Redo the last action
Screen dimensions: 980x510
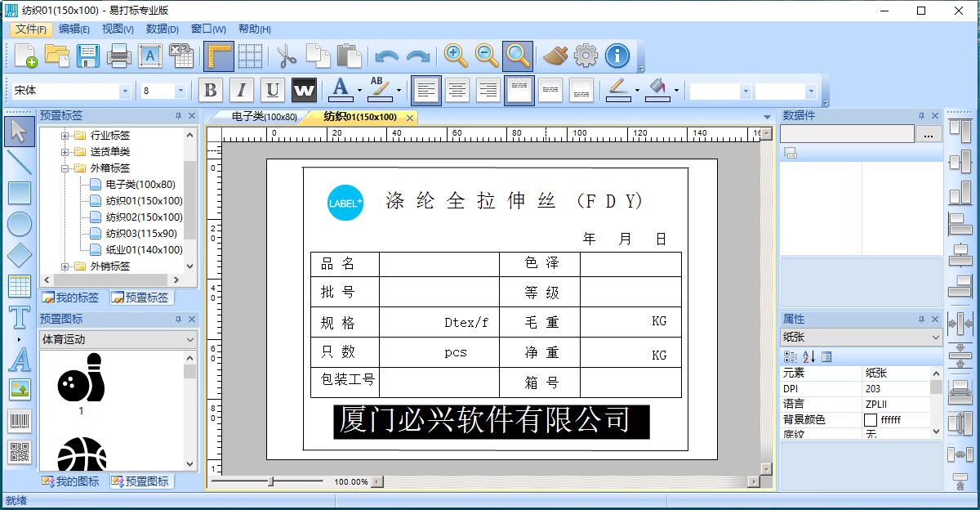tap(418, 56)
